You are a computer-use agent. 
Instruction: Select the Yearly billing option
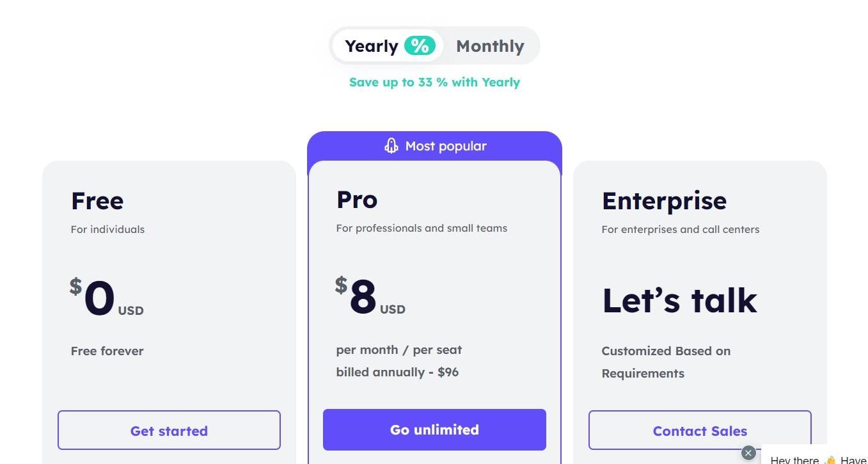click(372, 46)
